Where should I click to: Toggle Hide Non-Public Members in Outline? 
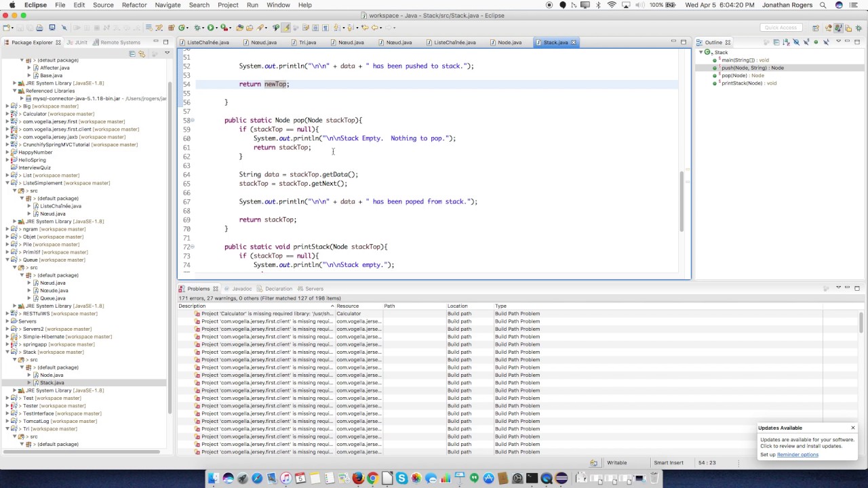(x=816, y=42)
